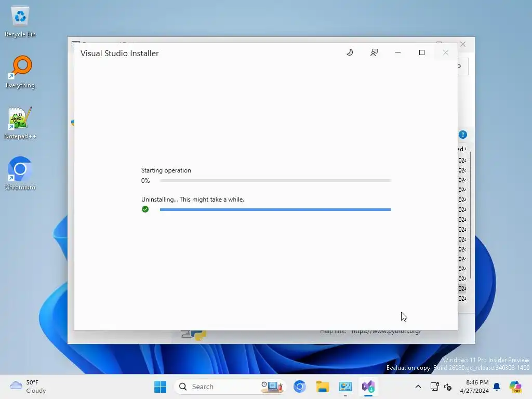Click the 'Uninstalling... This might take a while.' text
The width and height of the screenshot is (532, 399).
tap(192, 199)
